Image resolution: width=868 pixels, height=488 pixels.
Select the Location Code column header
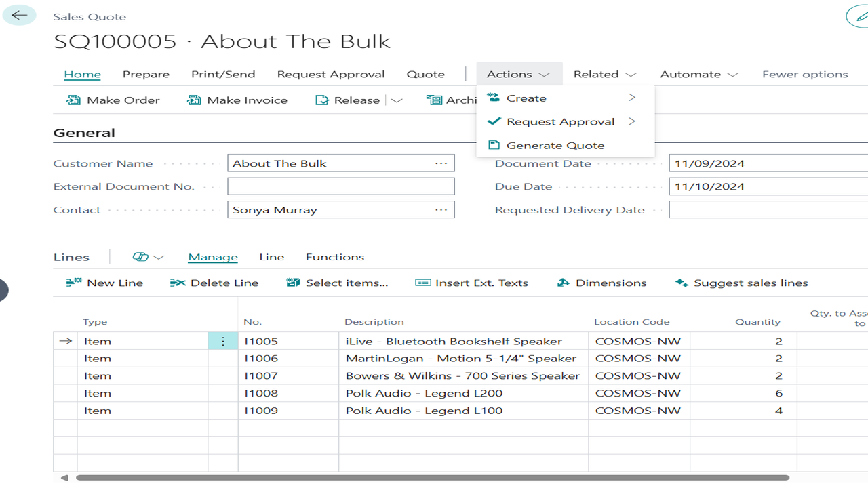pyautogui.click(x=632, y=322)
